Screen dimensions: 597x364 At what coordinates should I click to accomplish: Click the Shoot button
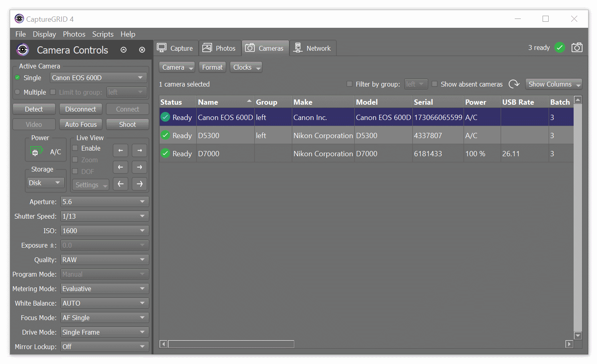pos(127,124)
